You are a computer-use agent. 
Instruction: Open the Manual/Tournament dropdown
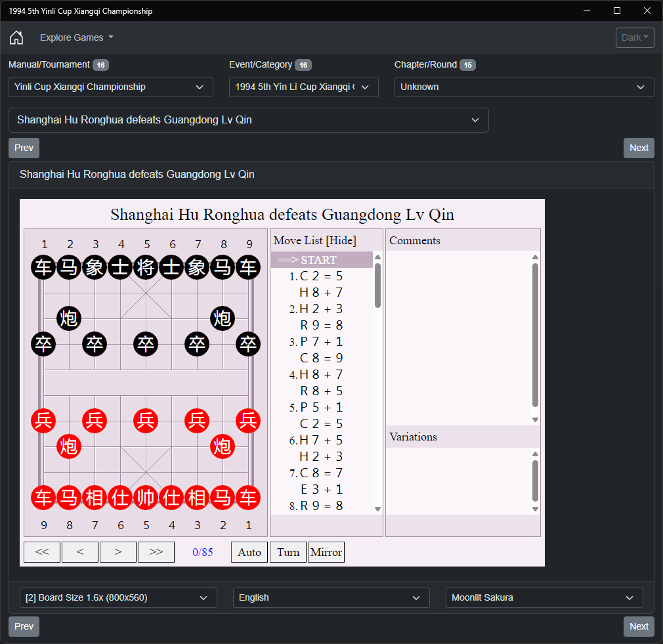point(111,87)
